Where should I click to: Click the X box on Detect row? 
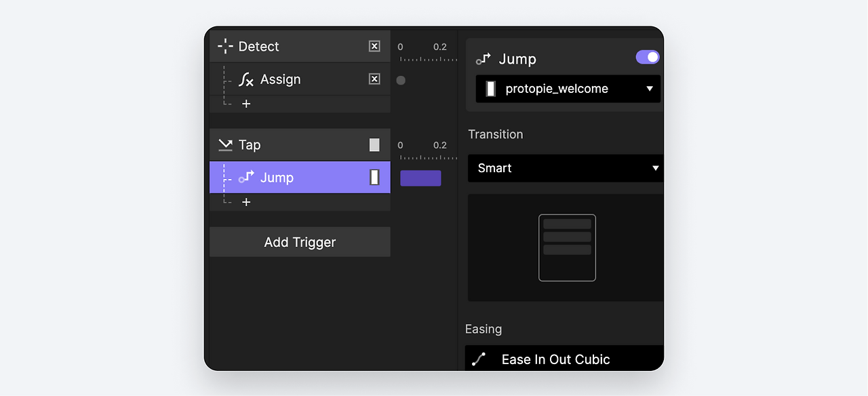pyautogui.click(x=374, y=46)
